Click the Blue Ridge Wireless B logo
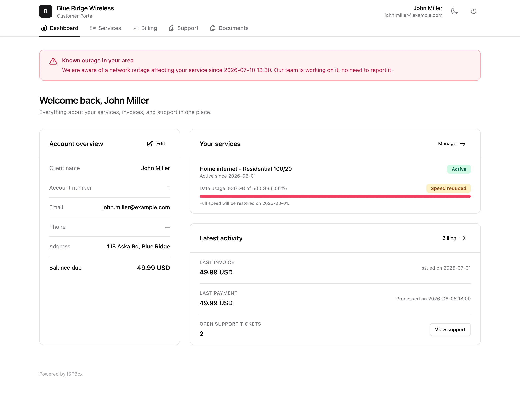The width and height of the screenshot is (520, 420). pyautogui.click(x=45, y=11)
